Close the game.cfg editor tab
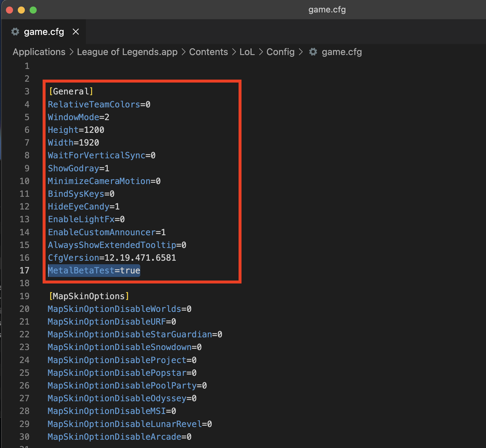Image resolution: width=486 pixels, height=448 pixels. click(x=76, y=32)
